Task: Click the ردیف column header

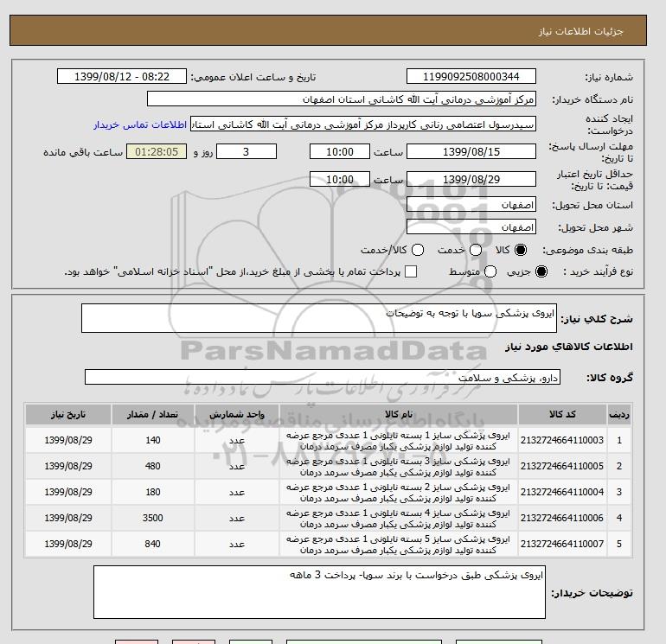Action: tap(618, 414)
